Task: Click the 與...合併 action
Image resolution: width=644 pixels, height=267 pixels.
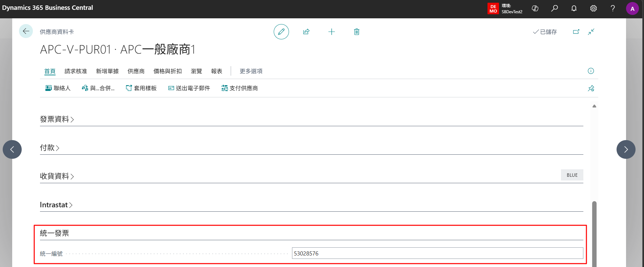Action: pyautogui.click(x=98, y=88)
